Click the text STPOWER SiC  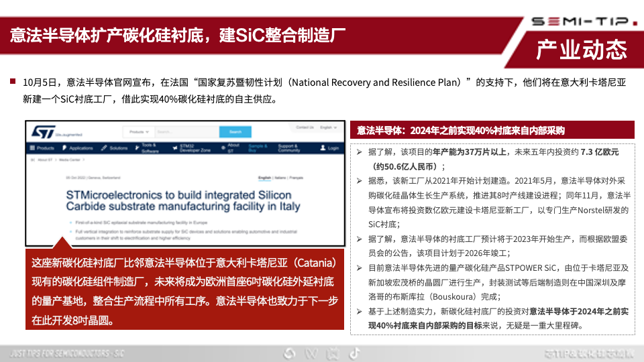click(531, 268)
